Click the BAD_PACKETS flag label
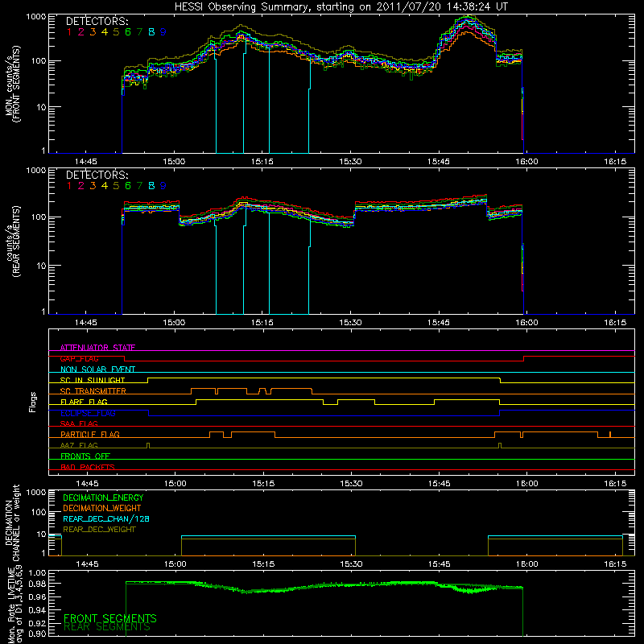 click(x=88, y=467)
